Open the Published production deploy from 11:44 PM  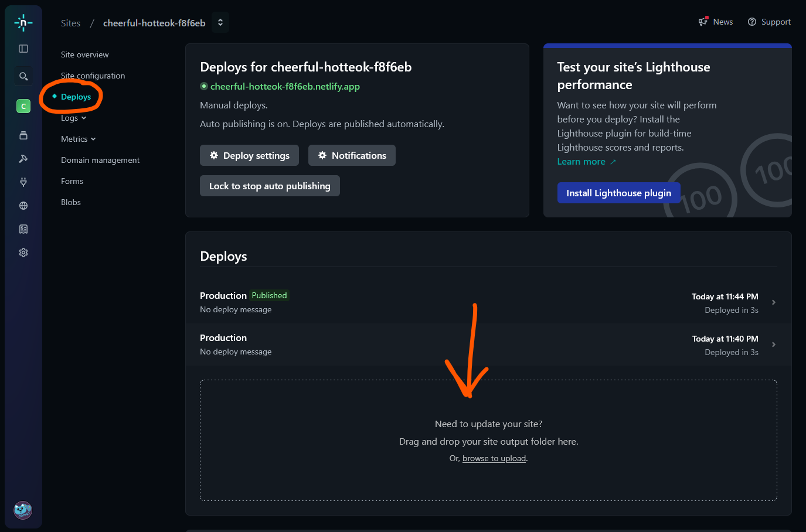click(x=488, y=302)
